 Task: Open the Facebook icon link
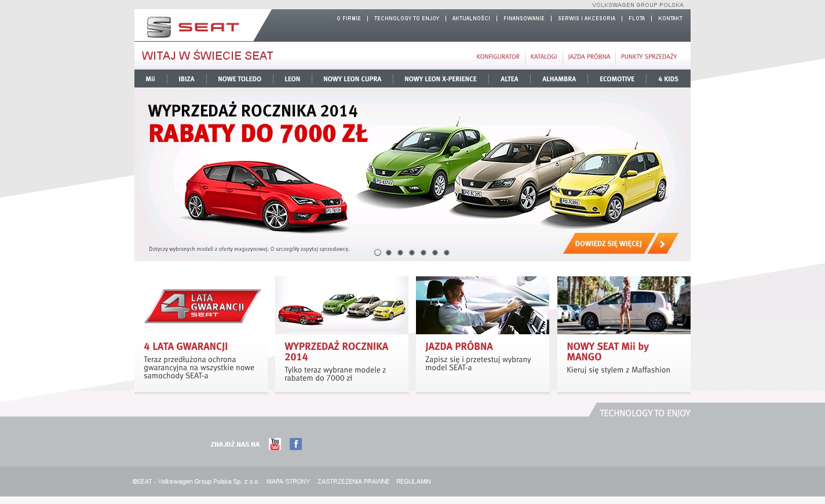click(x=295, y=444)
